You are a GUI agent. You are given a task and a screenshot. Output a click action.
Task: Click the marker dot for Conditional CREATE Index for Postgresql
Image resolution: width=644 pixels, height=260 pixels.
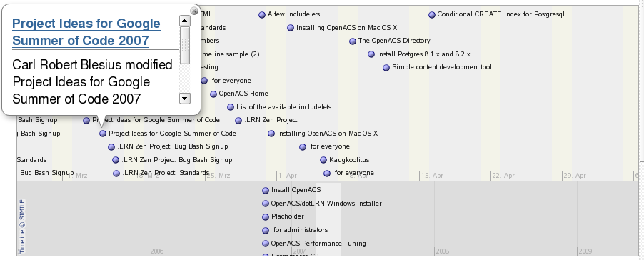coord(432,15)
